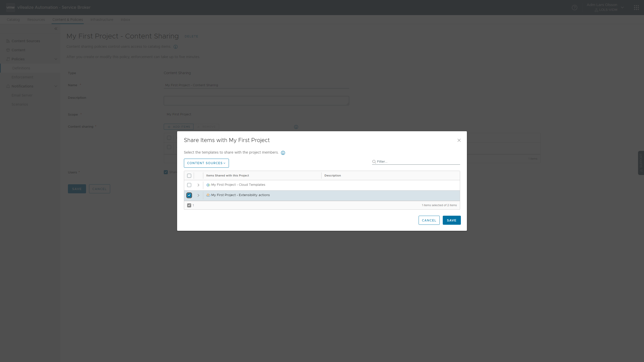Switch to the Infrastructure tab

(x=102, y=20)
